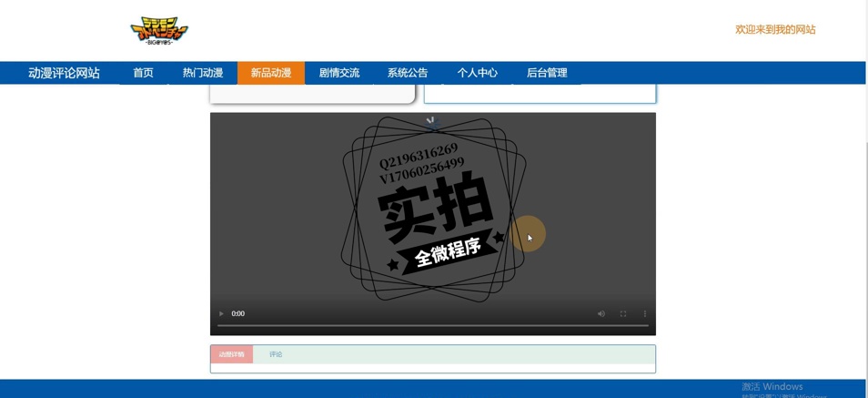The height and width of the screenshot is (398, 868).
Task: Enter fullscreen with the video fullscreen icon
Action: click(622, 313)
